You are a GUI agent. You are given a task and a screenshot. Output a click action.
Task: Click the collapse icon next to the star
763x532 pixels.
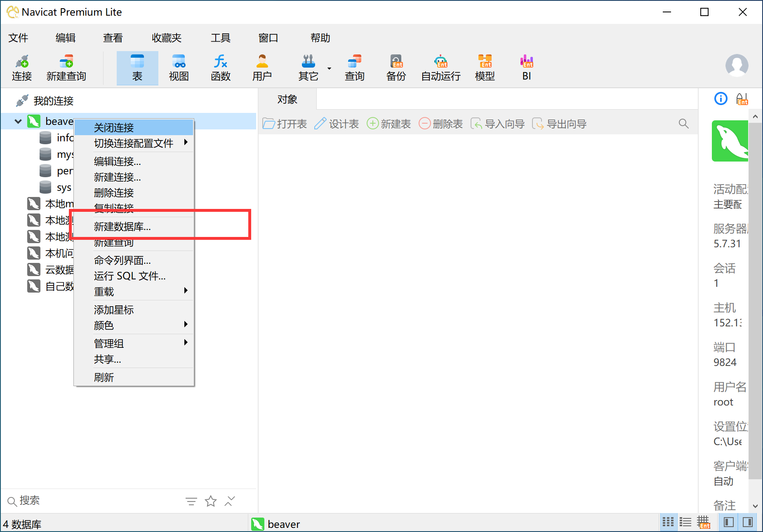[x=230, y=501]
